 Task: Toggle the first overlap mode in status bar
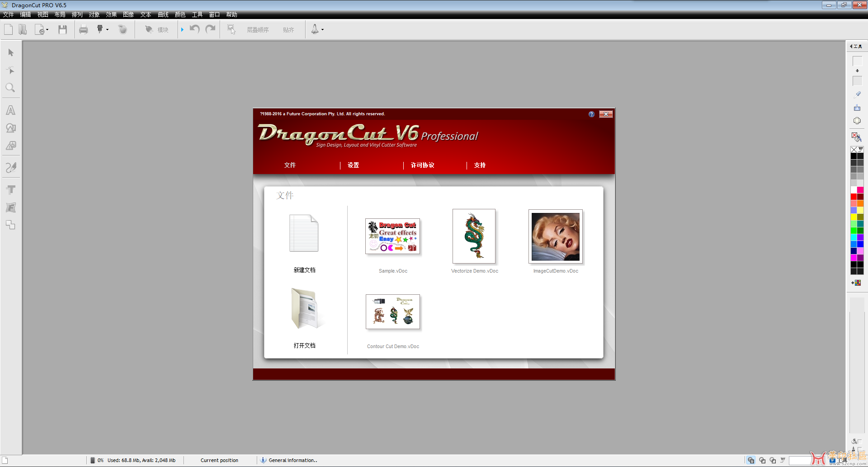(751, 460)
